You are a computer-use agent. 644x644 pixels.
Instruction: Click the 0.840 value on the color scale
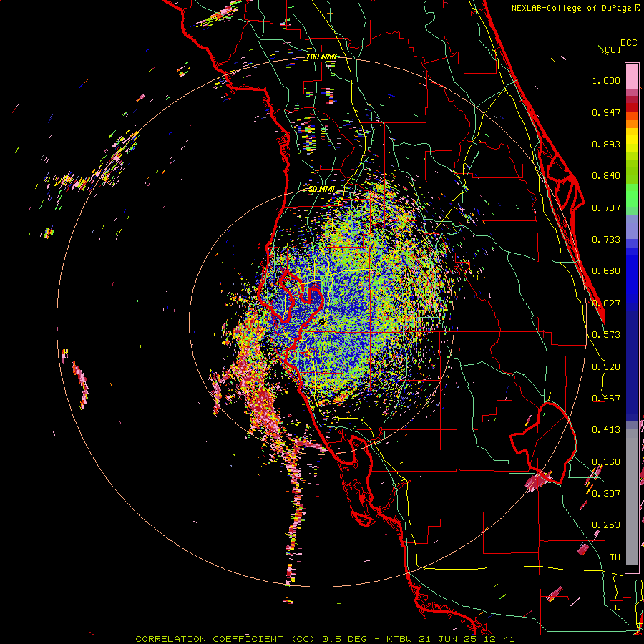(x=606, y=176)
